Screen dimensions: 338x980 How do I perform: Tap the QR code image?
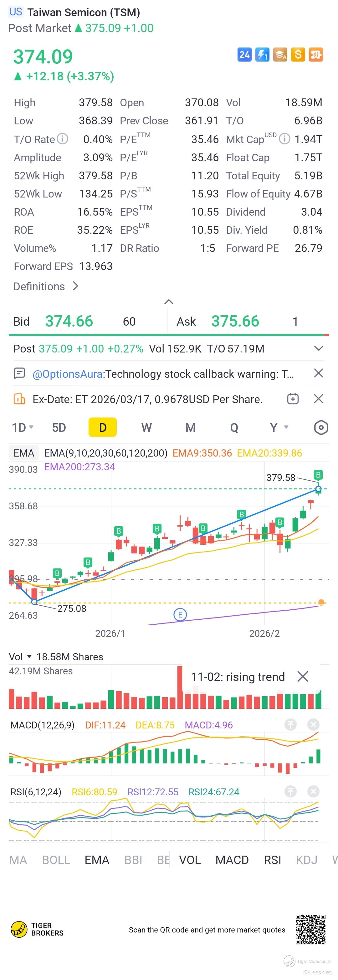coord(310,929)
